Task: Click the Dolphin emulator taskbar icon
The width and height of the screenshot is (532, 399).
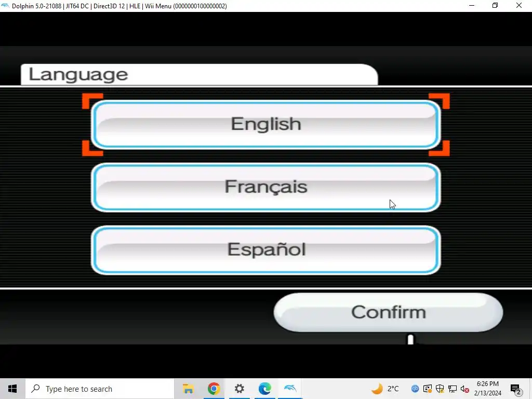Action: [290, 389]
